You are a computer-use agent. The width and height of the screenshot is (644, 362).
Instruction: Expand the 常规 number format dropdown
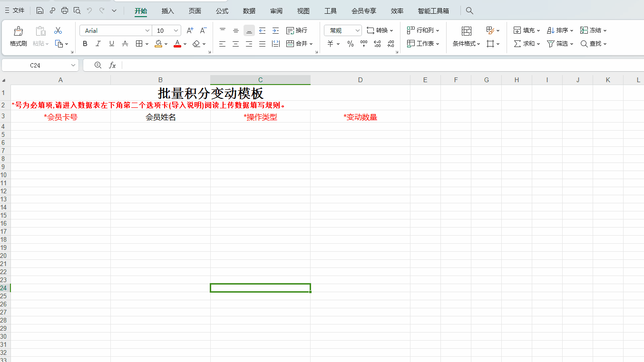pyautogui.click(x=357, y=30)
